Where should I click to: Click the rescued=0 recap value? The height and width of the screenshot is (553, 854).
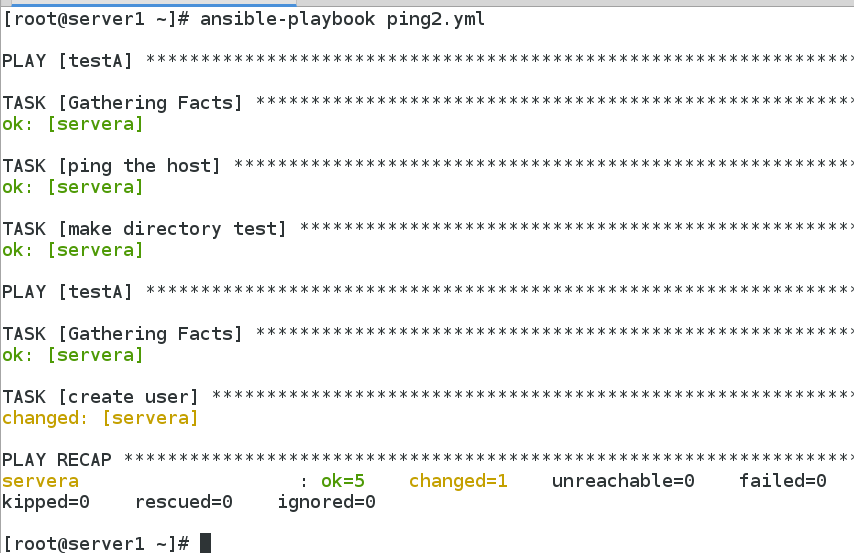pos(183,502)
